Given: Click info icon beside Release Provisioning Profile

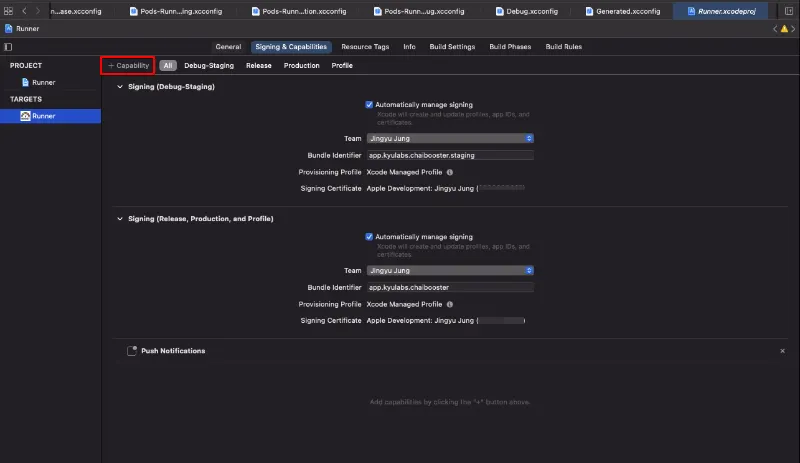Looking at the screenshot, I should click(449, 304).
